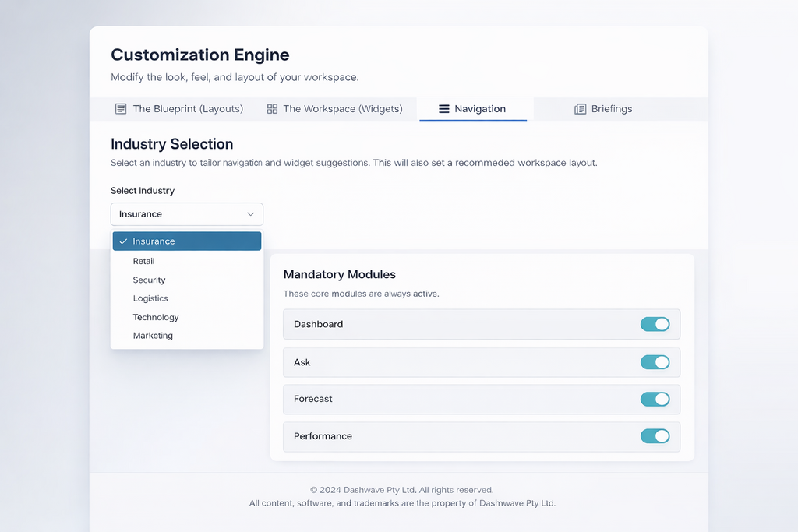798x532 pixels.
Task: Toggle the Dashboard module switch
Action: (655, 324)
